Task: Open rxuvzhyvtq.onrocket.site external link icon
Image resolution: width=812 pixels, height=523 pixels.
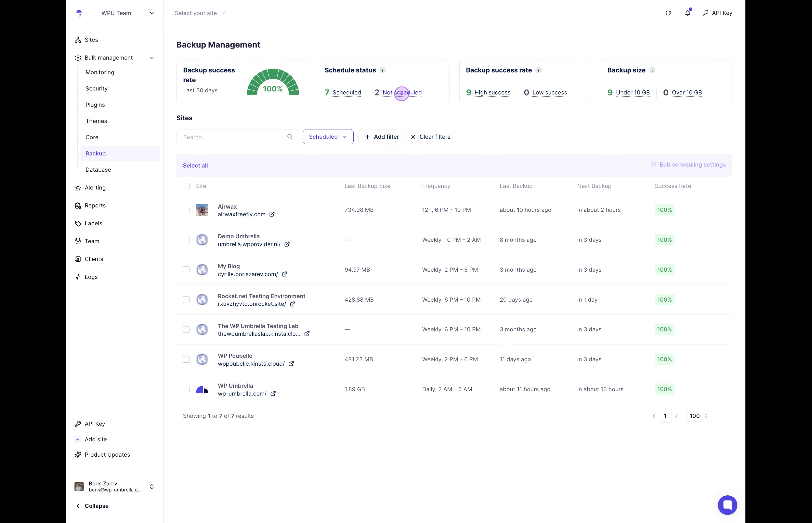Action: (x=292, y=304)
